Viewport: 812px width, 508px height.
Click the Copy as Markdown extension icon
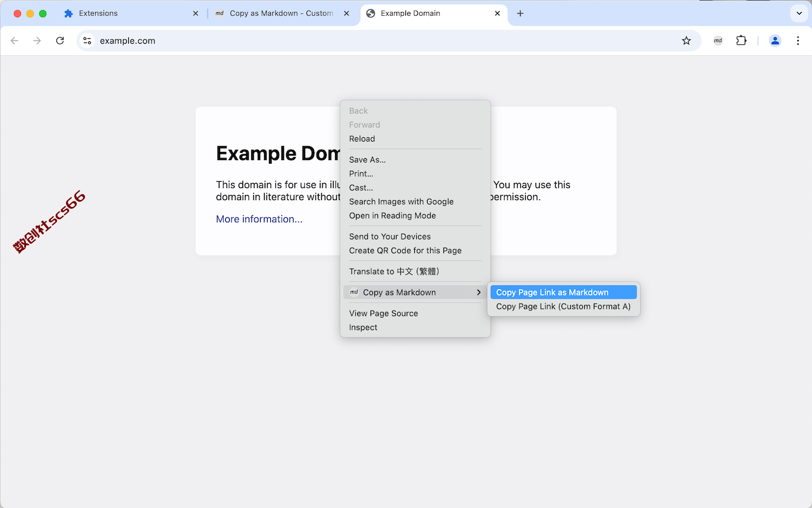(x=718, y=41)
